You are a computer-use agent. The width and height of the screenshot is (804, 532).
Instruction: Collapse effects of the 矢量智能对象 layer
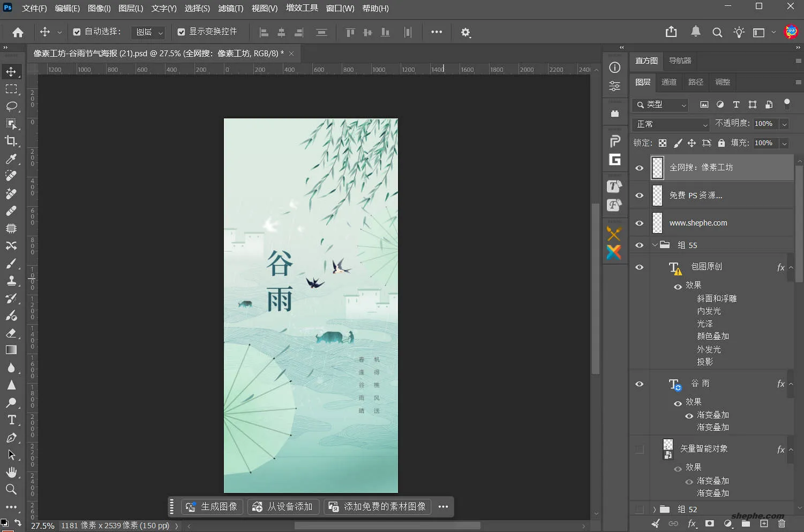click(x=791, y=449)
